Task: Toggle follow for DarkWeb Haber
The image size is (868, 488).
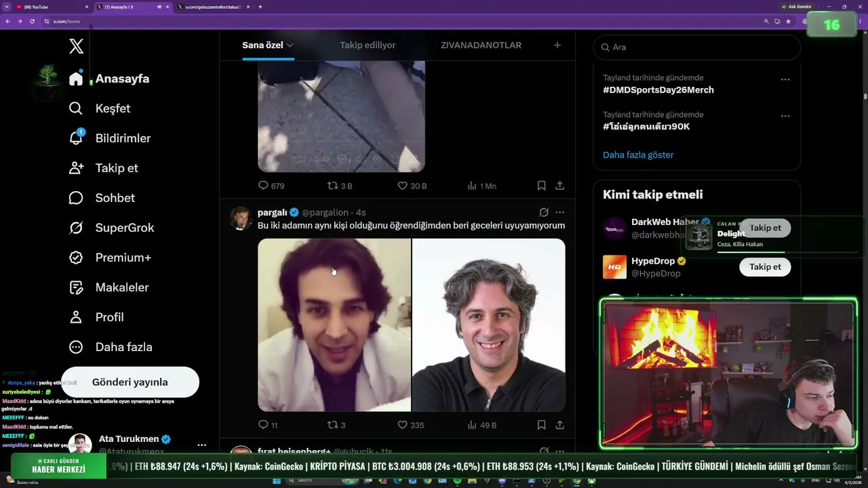Action: coord(765,228)
